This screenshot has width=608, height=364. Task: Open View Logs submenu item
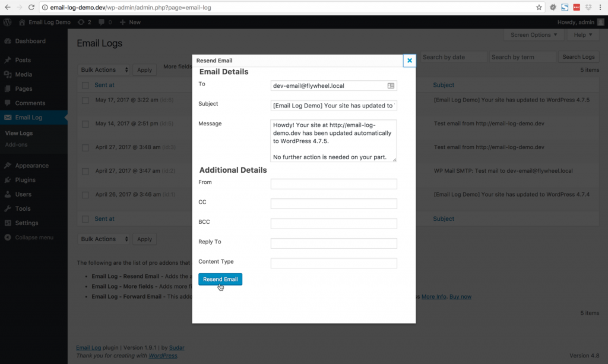pyautogui.click(x=19, y=133)
